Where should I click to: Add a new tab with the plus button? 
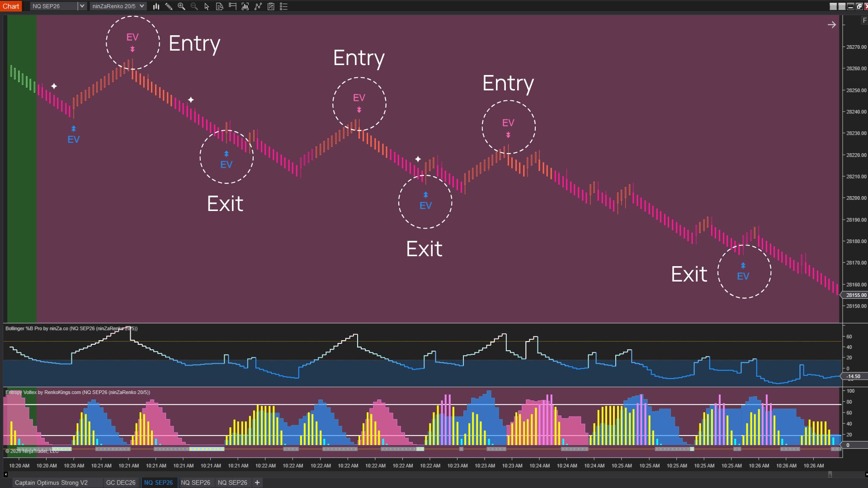point(257,483)
